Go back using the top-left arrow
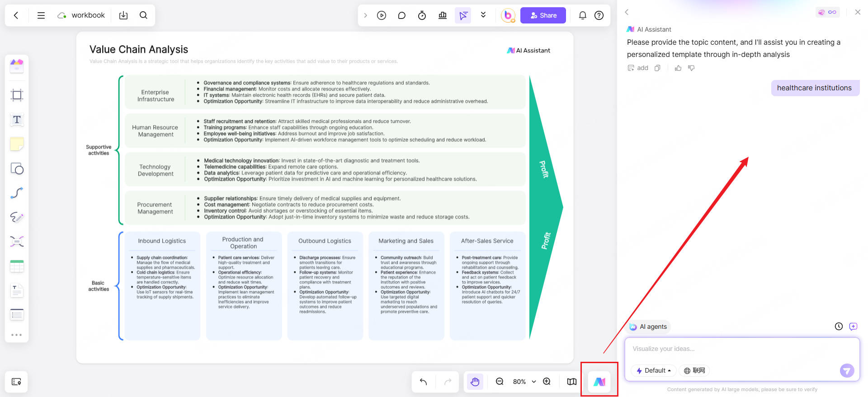 [x=16, y=15]
